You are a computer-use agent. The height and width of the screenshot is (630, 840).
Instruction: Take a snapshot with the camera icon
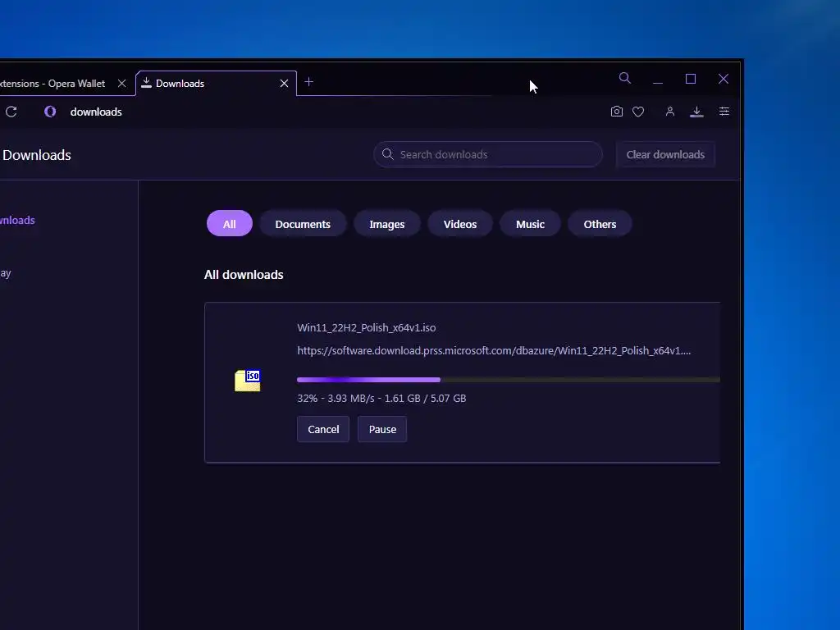click(617, 112)
